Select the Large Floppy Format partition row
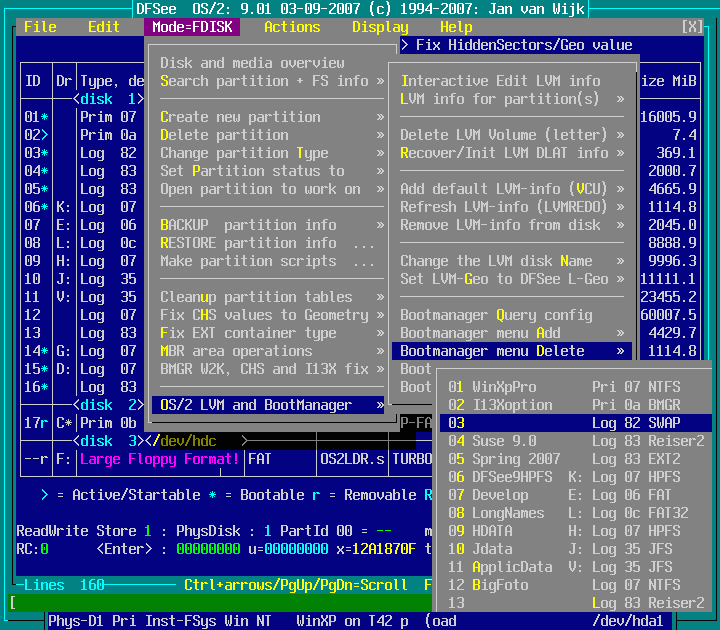 click(x=160, y=459)
